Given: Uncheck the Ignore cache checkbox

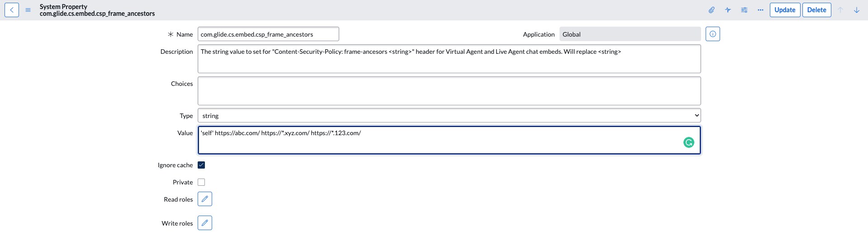Looking at the screenshot, I should tap(201, 165).
